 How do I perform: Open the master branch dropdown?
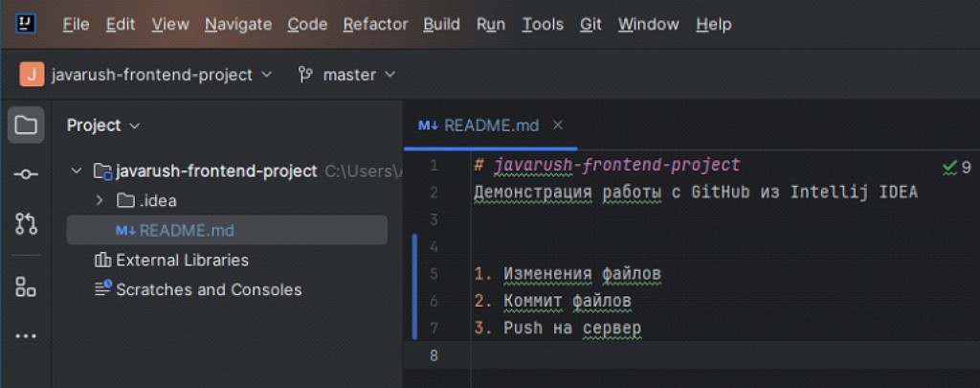(x=360, y=75)
